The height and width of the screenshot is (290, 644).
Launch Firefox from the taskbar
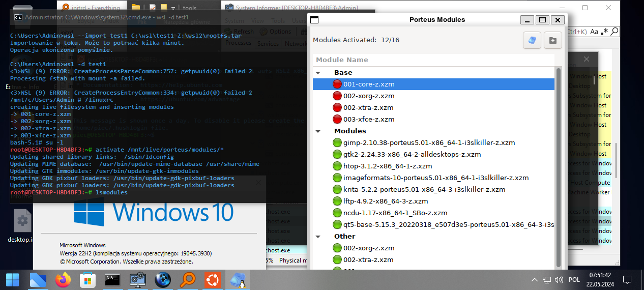tap(63, 280)
